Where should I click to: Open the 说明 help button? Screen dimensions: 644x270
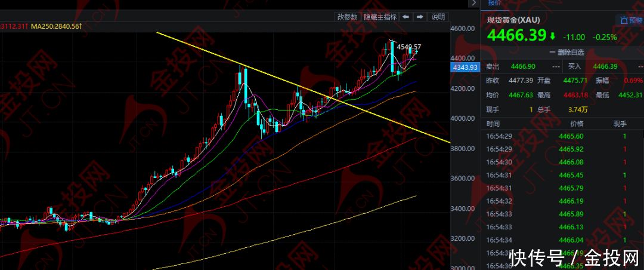coord(438,17)
